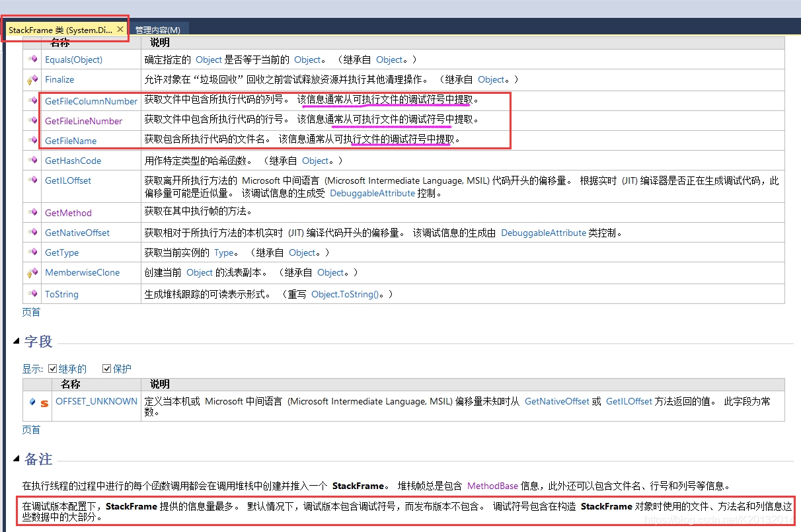This screenshot has width=801, height=532.
Task: Open the DebuggableAttribute link in GetILOffset row
Action: pos(372,193)
